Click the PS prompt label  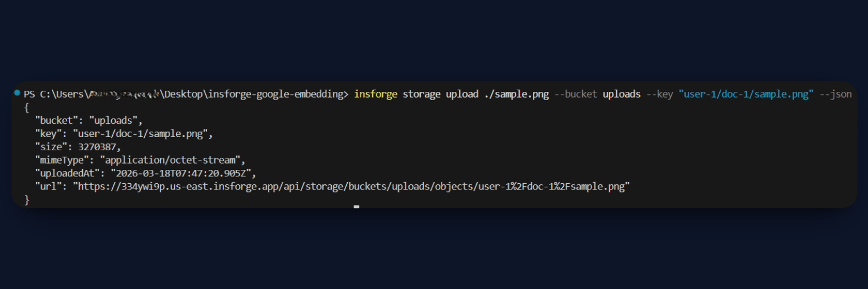(30, 94)
